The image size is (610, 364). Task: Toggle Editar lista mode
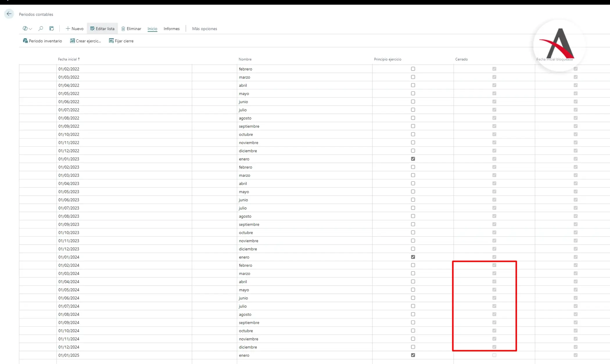pos(102,29)
